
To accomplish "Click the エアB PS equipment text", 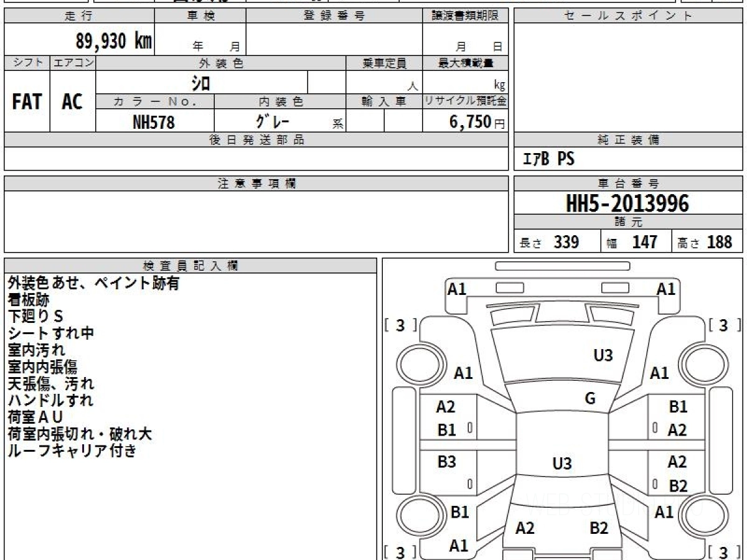I will (548, 160).
